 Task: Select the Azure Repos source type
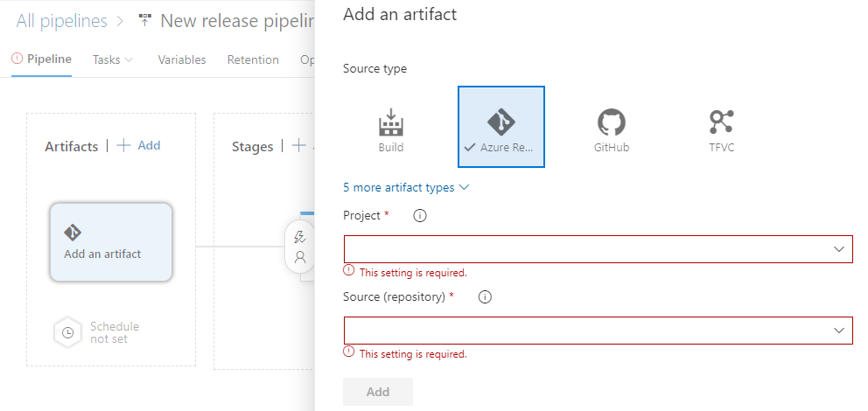coord(501,127)
